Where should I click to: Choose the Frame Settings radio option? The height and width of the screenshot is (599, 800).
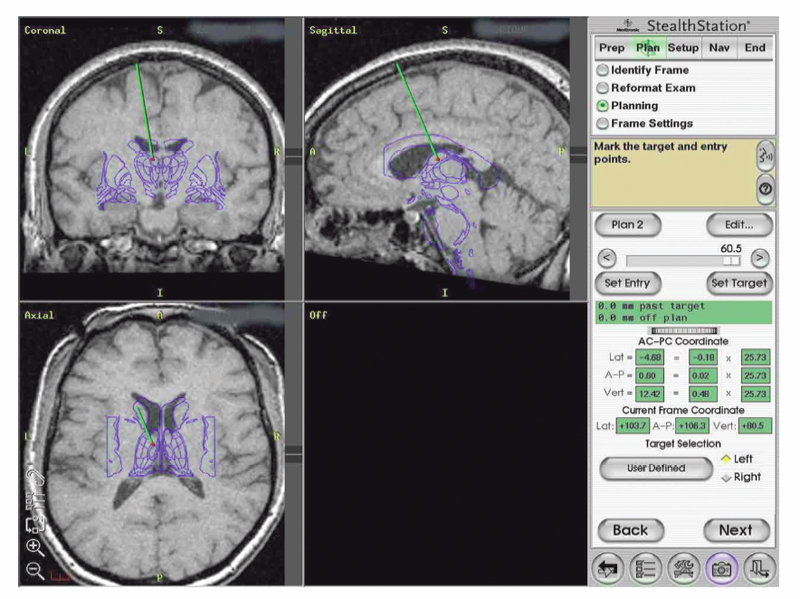tap(602, 123)
